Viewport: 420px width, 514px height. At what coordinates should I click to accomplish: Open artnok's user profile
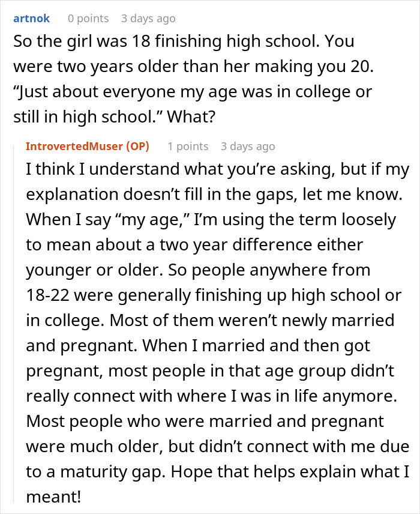pos(31,19)
